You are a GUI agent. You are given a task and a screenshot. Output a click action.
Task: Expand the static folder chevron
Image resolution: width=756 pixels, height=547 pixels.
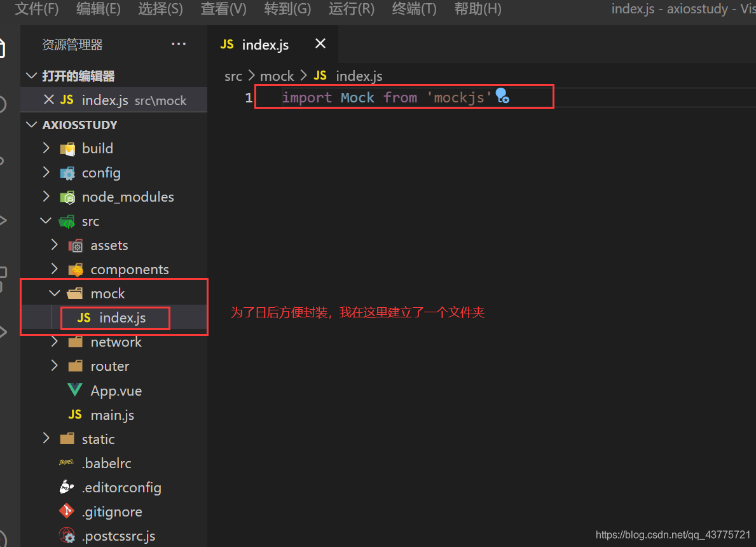tap(46, 438)
